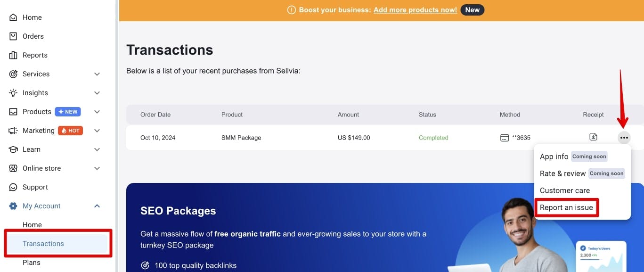Click the Home house icon in sidebar
Image resolution: width=644 pixels, height=272 pixels.
pyautogui.click(x=13, y=17)
